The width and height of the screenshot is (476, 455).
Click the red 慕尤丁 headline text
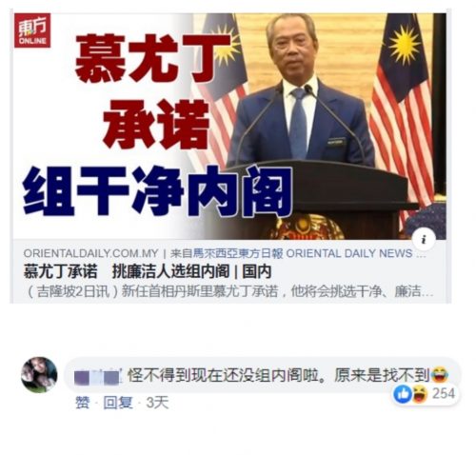(x=153, y=59)
